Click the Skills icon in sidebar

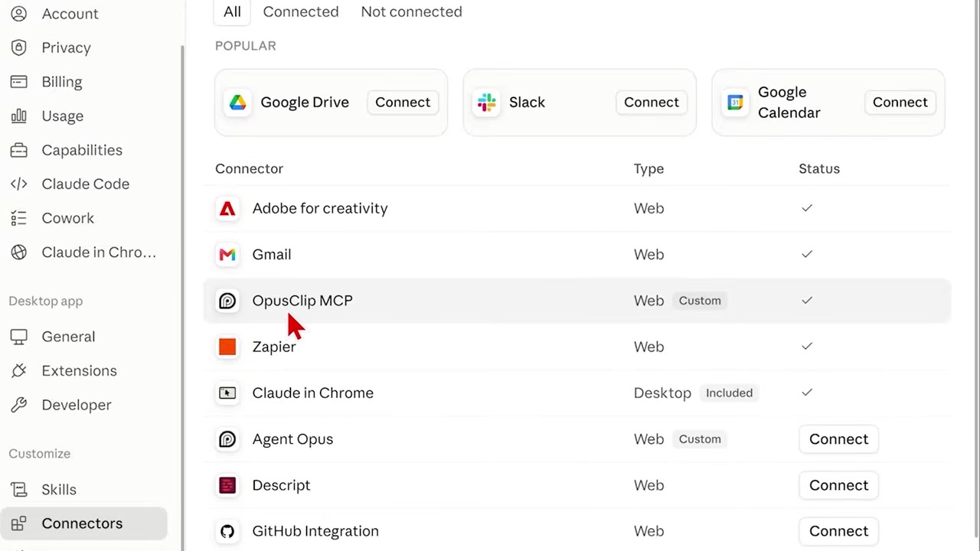(18, 490)
